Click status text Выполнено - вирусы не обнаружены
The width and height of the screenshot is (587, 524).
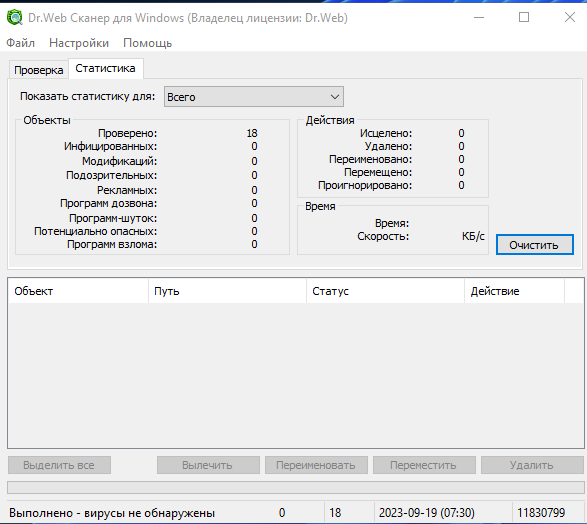[x=112, y=513]
